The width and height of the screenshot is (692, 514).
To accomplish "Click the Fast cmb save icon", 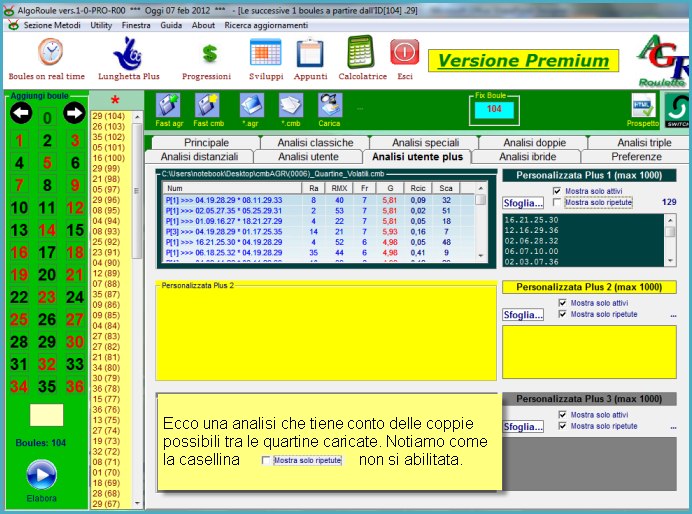I will tap(207, 105).
